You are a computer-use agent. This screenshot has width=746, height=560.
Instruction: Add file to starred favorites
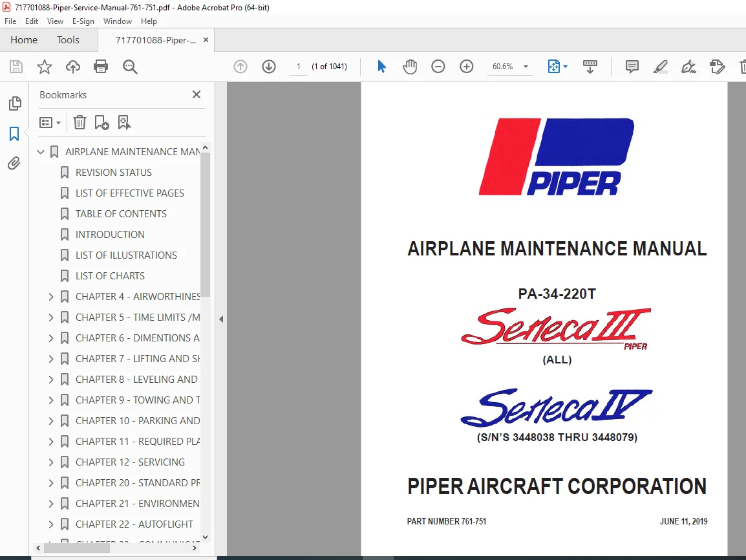click(x=44, y=67)
